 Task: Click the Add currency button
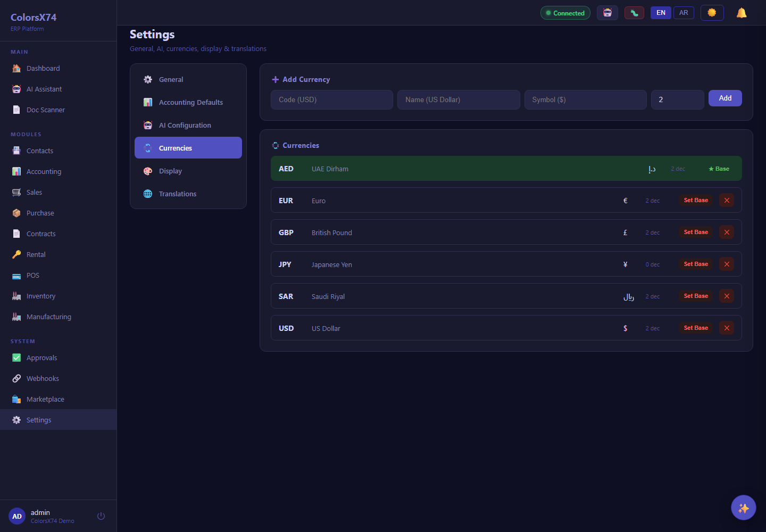coord(725,98)
